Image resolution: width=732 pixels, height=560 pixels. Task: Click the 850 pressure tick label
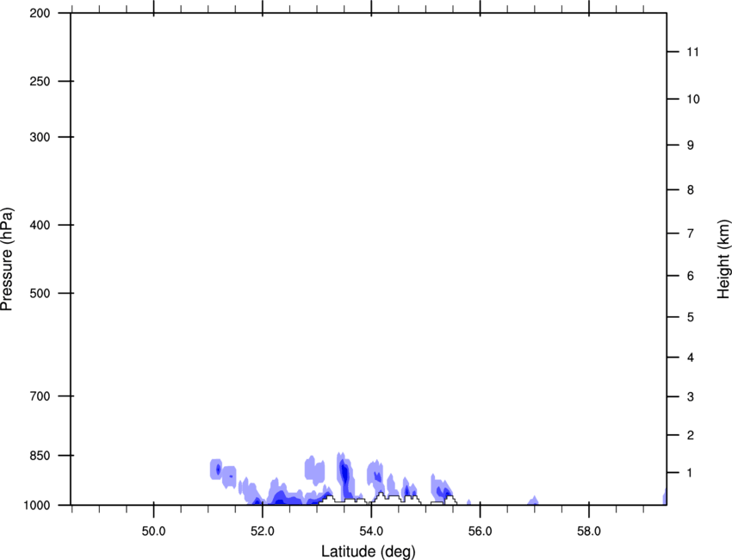click(40, 456)
